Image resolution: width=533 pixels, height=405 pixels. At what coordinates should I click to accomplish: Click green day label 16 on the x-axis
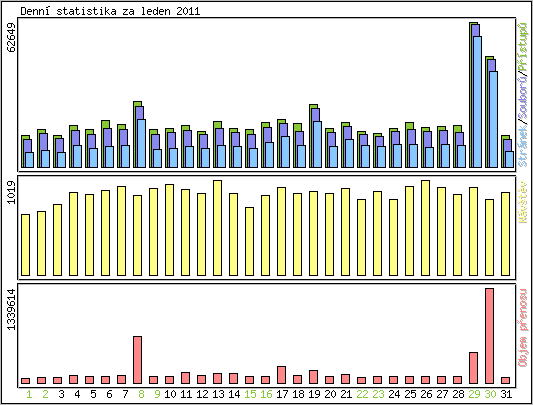point(266,394)
